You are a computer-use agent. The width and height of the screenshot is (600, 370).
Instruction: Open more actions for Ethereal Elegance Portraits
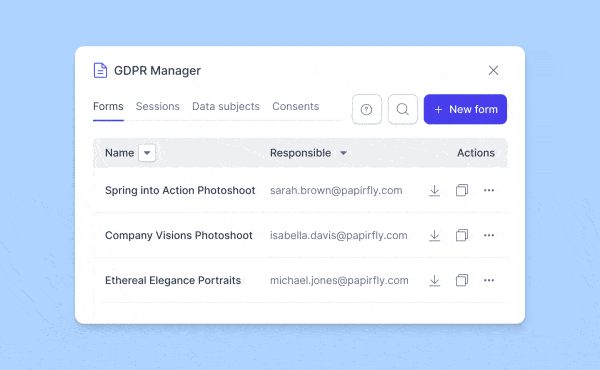(489, 280)
